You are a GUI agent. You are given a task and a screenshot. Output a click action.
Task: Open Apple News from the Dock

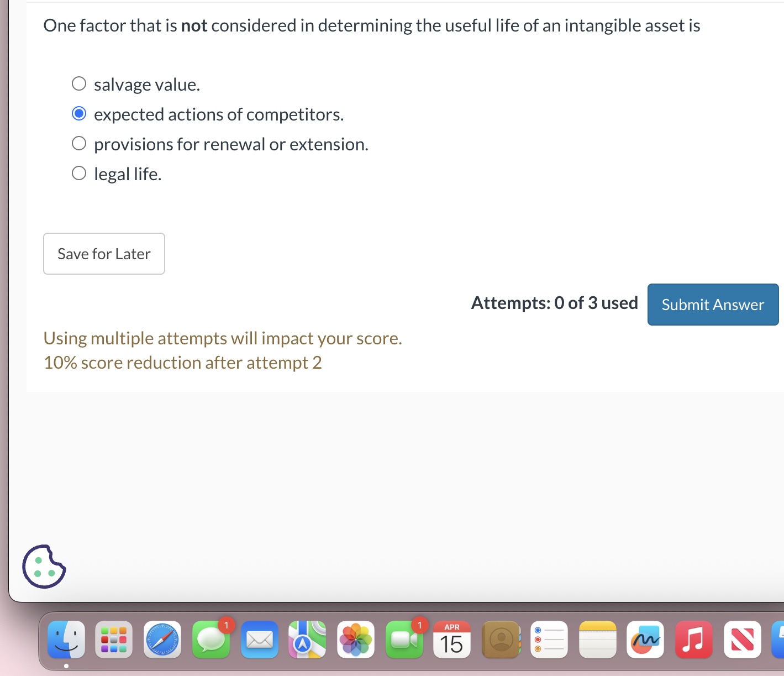click(x=742, y=640)
